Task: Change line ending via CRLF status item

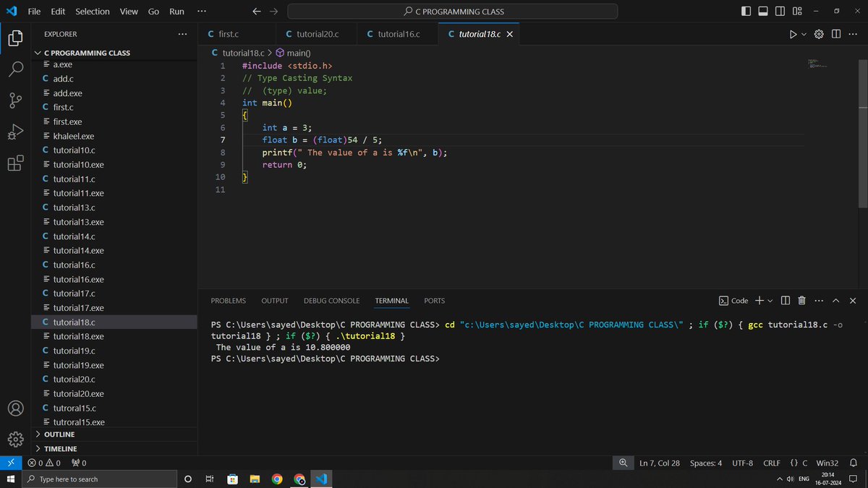Action: point(772,463)
